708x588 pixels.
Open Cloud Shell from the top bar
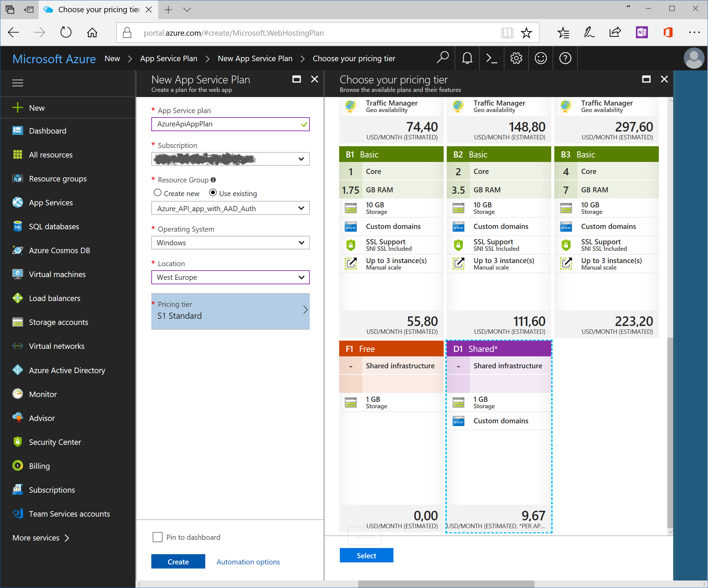point(491,58)
